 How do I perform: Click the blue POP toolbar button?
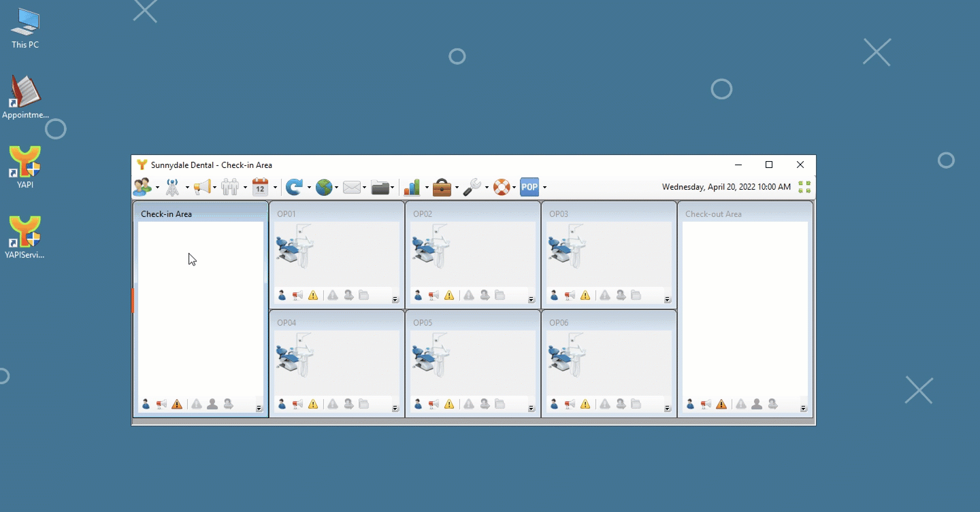pyautogui.click(x=529, y=187)
